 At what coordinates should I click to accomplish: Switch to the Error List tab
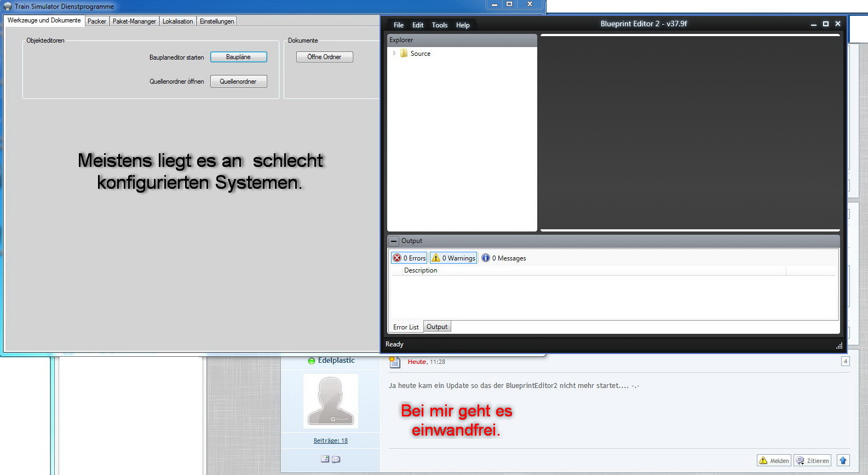406,327
